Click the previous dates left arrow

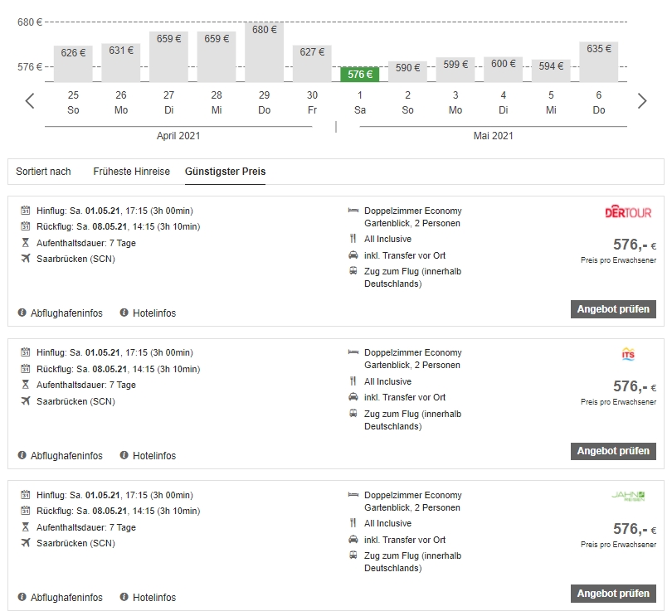pyautogui.click(x=30, y=101)
